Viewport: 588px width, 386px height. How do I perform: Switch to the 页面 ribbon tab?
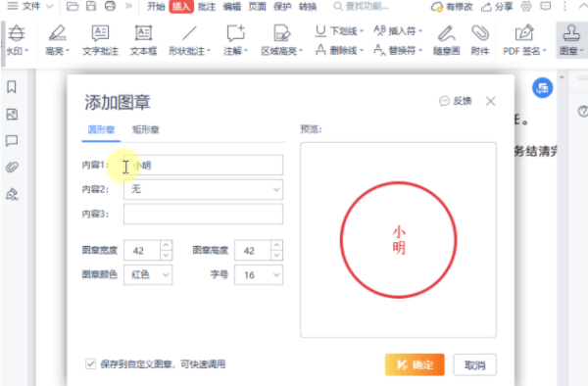coord(257,7)
